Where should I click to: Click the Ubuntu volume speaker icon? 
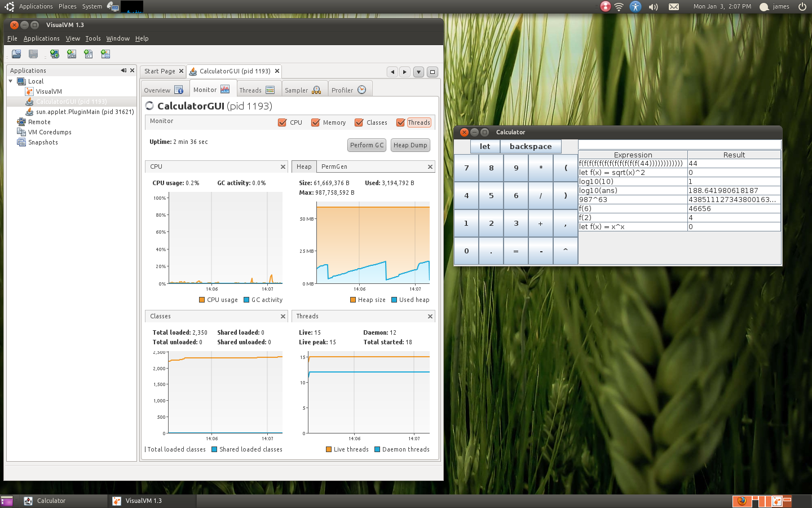coord(654,7)
